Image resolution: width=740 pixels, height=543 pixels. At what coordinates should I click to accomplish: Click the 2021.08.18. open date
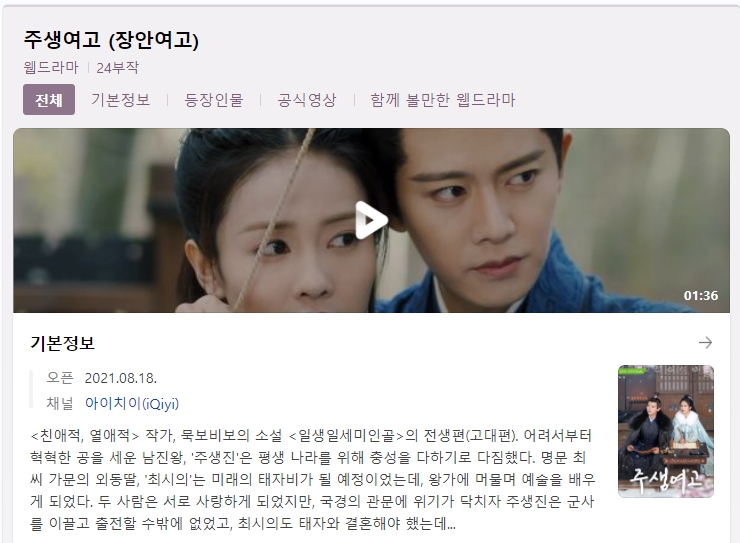pyautogui.click(x=120, y=378)
